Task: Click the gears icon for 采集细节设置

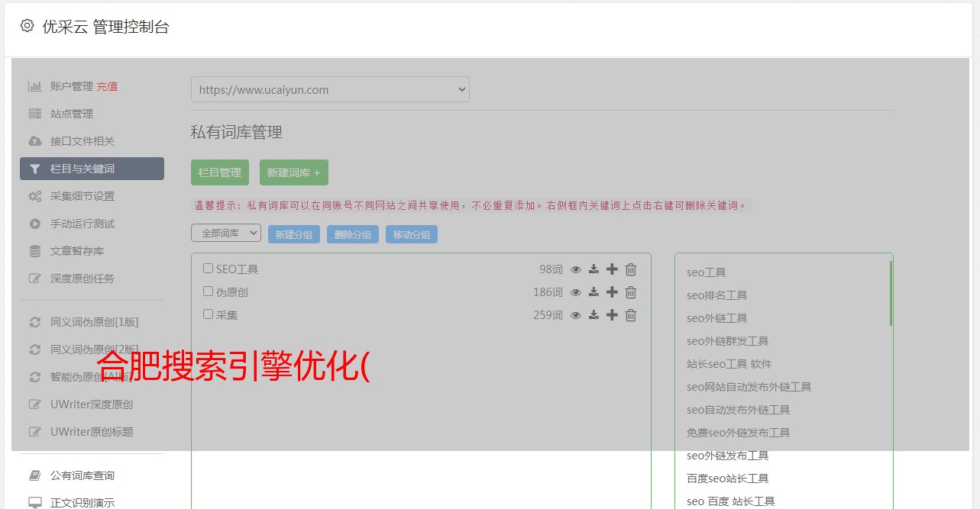Action: tap(35, 196)
